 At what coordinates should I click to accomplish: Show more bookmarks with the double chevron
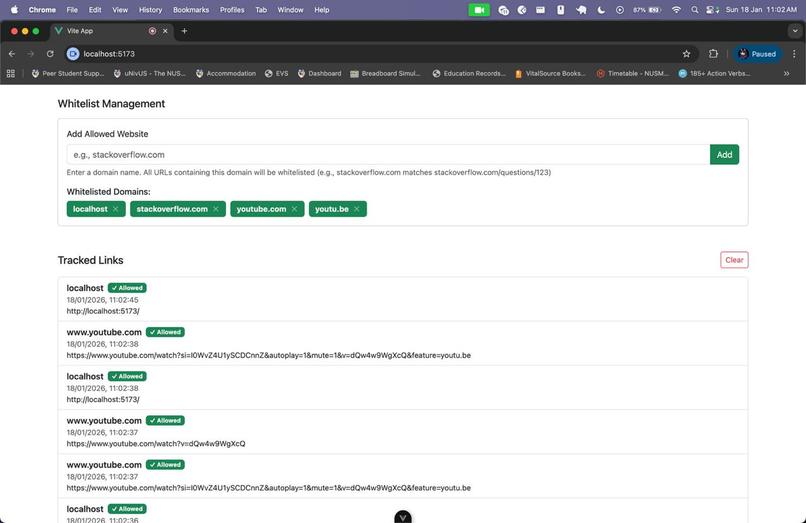[x=786, y=74]
